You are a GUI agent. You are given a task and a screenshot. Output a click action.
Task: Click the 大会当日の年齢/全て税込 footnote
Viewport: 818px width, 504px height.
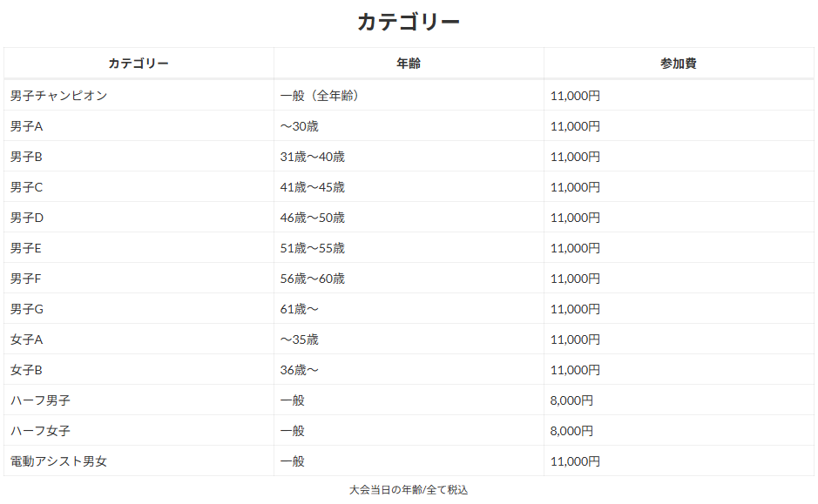point(408,490)
